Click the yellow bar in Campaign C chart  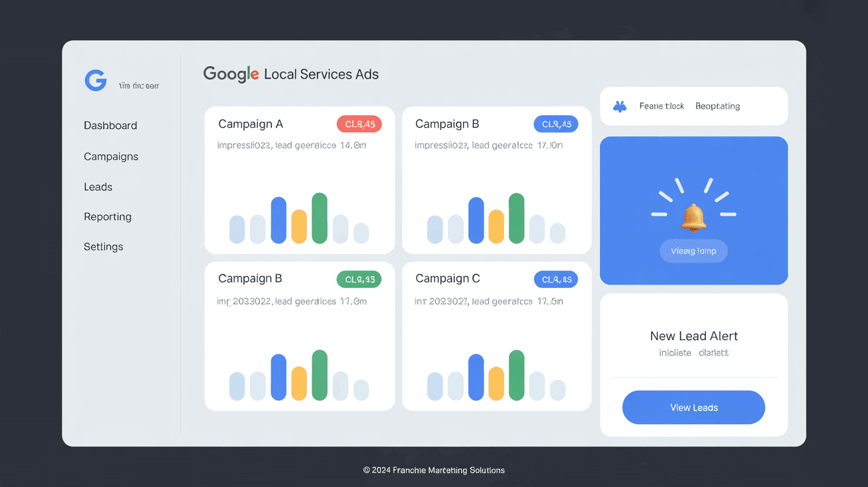(496, 384)
